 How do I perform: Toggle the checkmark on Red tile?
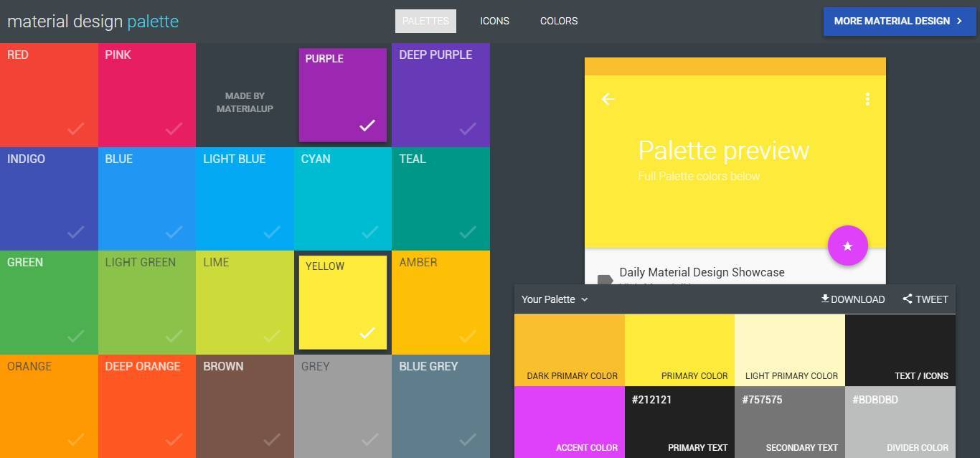click(76, 128)
